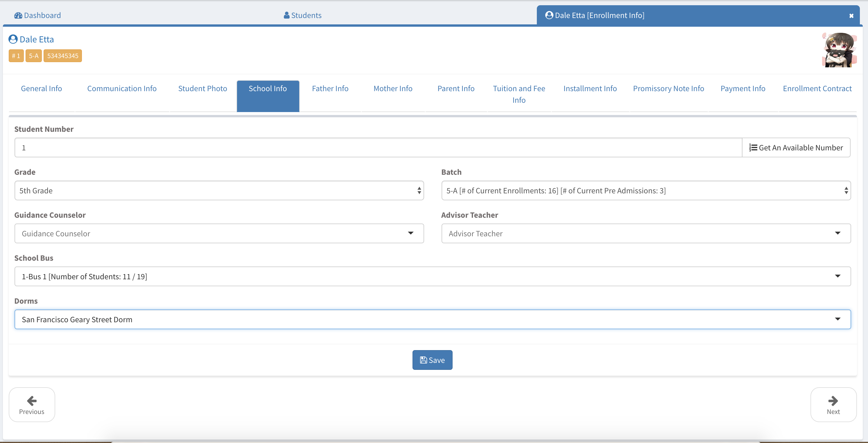Open the Tuition and Fee Info tab

tap(519, 96)
